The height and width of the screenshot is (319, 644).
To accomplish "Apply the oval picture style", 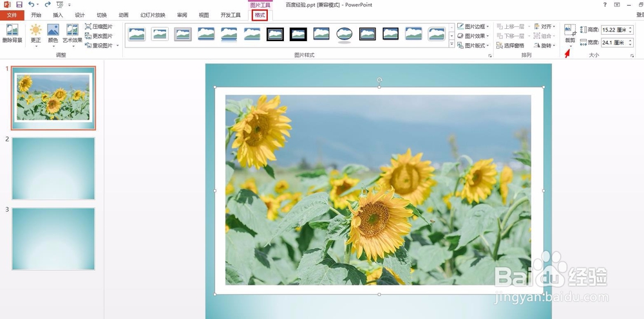I will pyautogui.click(x=344, y=35).
